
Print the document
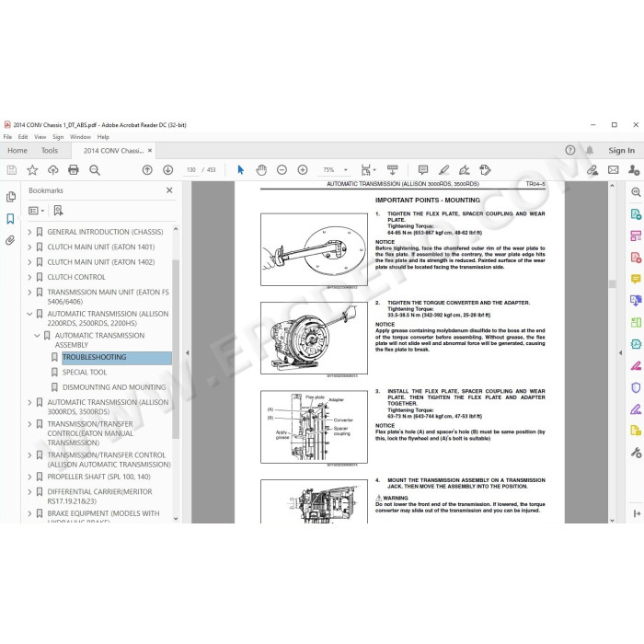[x=74, y=169]
